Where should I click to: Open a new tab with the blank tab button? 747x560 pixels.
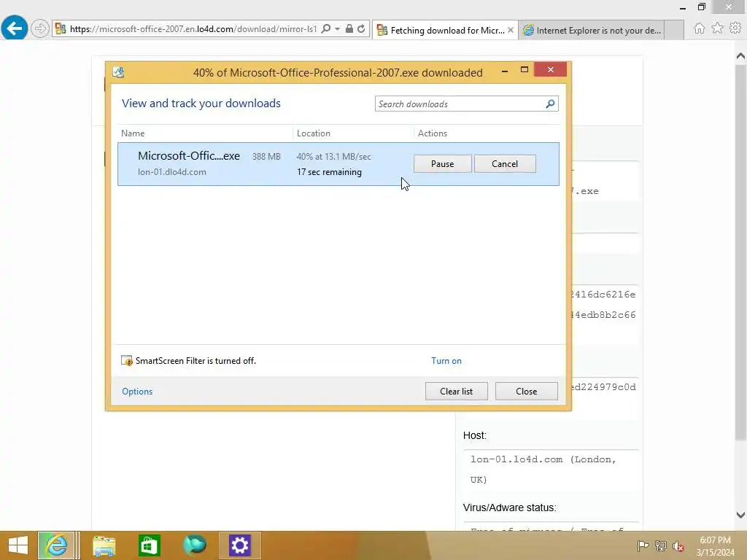point(674,31)
